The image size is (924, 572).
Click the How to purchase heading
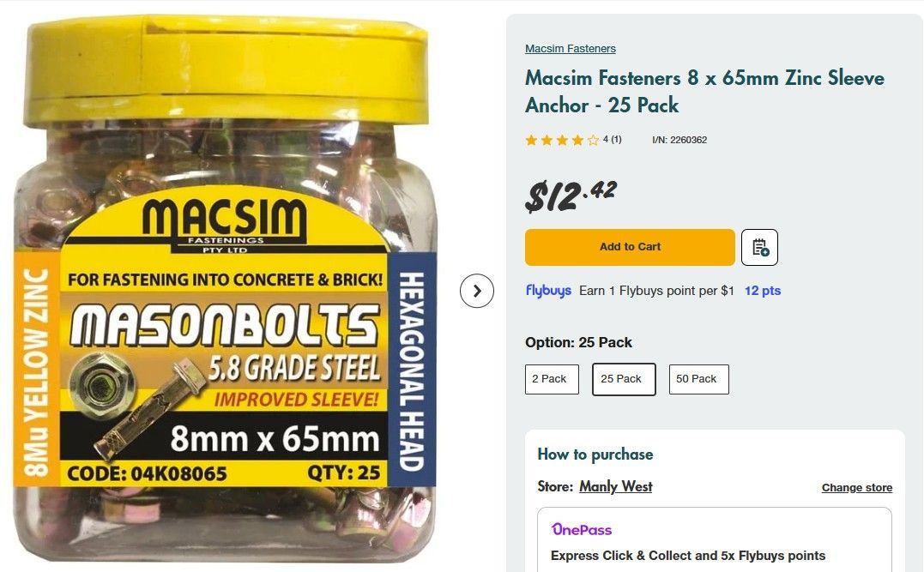pos(595,455)
